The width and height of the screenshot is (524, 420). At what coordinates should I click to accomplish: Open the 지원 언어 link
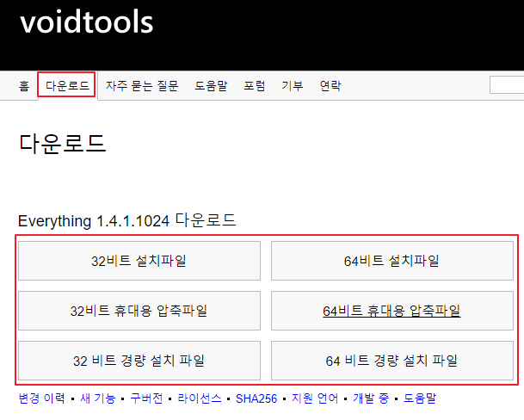click(x=315, y=398)
